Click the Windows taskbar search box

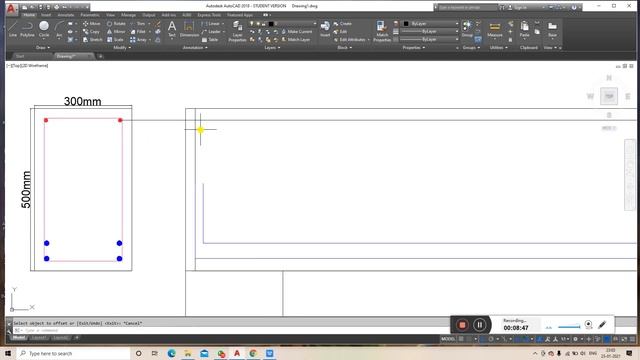[73, 353]
